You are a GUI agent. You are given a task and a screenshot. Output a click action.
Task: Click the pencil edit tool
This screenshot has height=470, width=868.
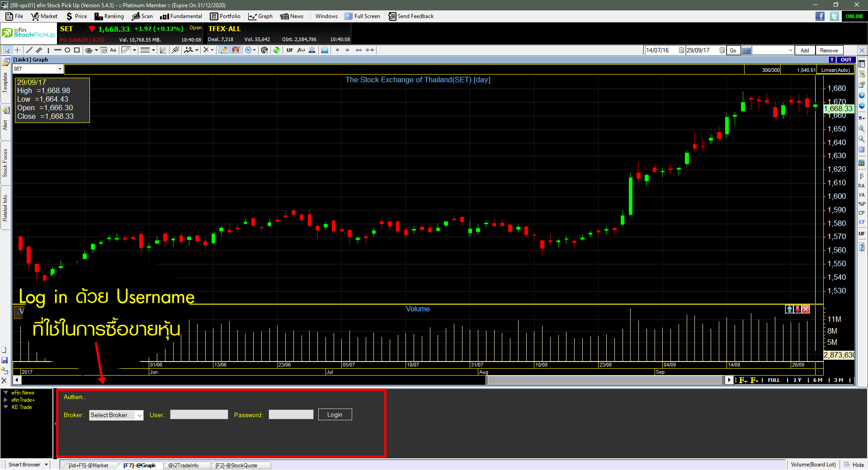[224, 50]
